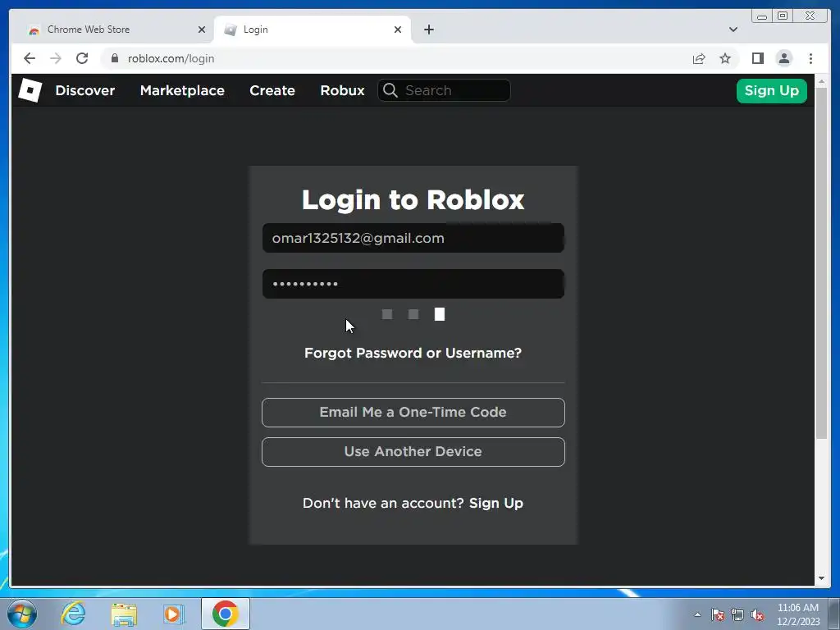Click the page vertical scrollbar thumb
The image size is (840, 630).
(821, 263)
